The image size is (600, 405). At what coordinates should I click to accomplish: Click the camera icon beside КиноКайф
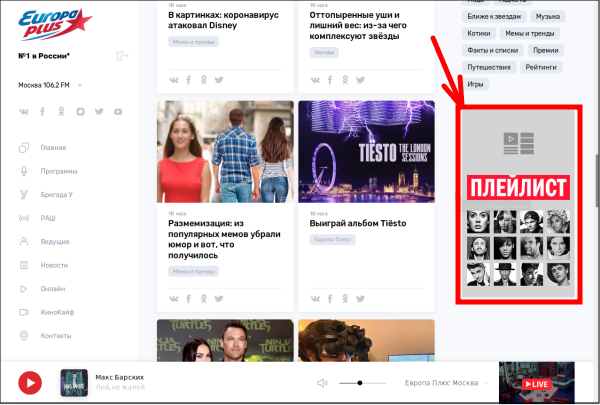click(24, 312)
